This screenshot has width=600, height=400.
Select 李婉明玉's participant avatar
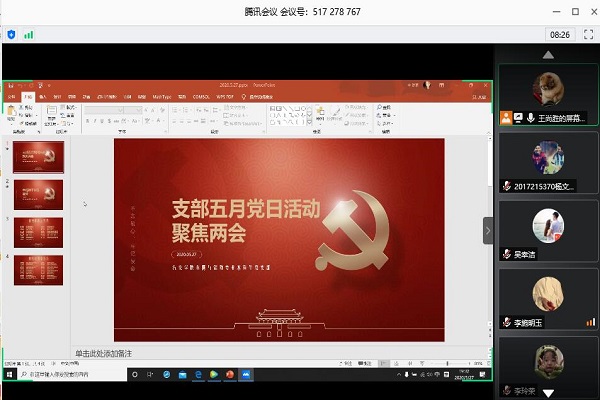coord(548,294)
